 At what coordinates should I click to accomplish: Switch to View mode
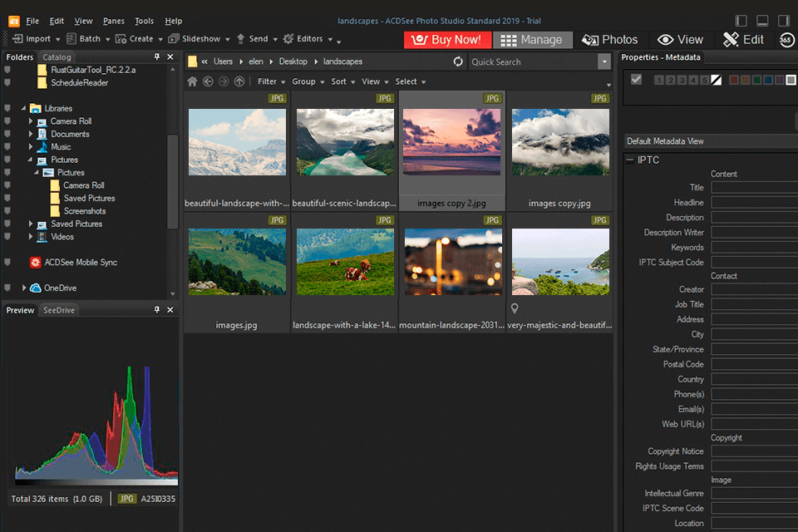click(680, 40)
